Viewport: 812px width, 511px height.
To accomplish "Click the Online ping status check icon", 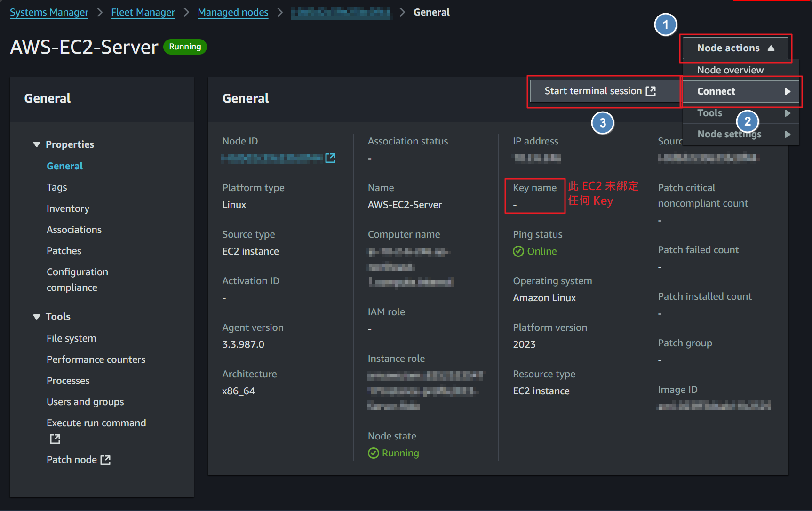I will 518,251.
